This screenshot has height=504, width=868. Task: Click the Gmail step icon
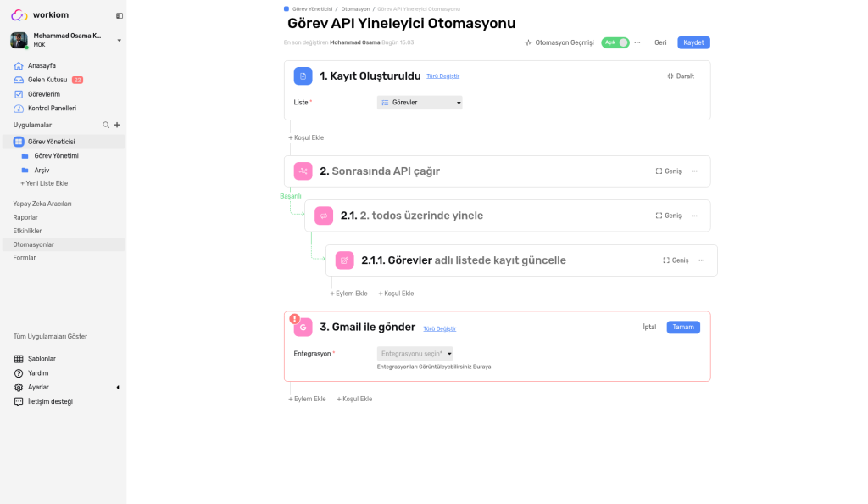pos(303,328)
